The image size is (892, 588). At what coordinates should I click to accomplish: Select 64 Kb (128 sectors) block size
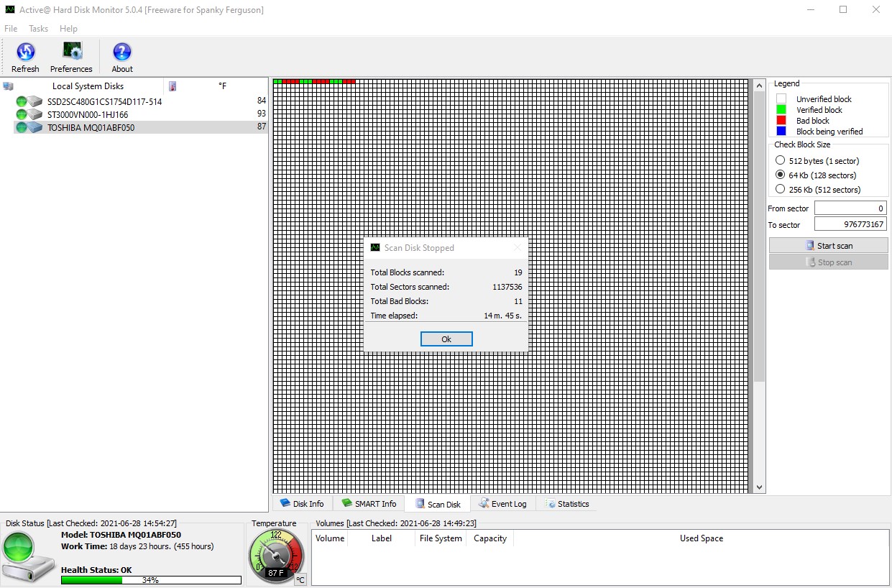click(x=781, y=175)
